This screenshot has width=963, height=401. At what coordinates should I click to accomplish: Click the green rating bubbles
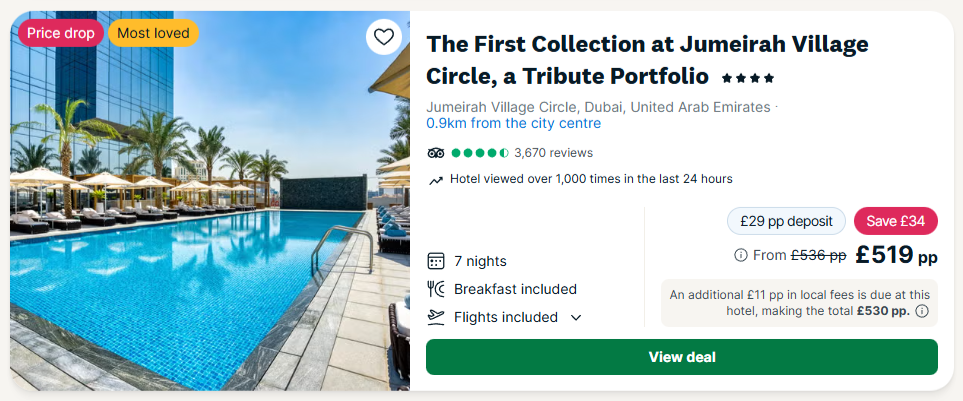(480, 153)
